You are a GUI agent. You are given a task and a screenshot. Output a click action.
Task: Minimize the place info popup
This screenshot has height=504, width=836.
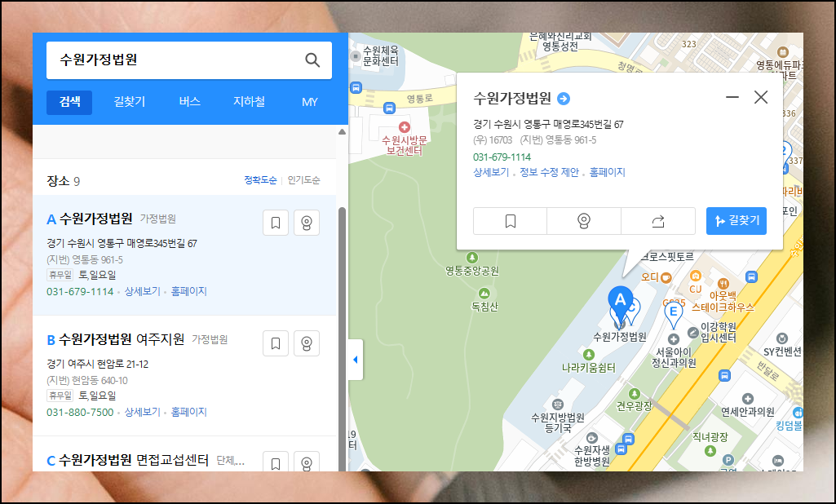(732, 97)
